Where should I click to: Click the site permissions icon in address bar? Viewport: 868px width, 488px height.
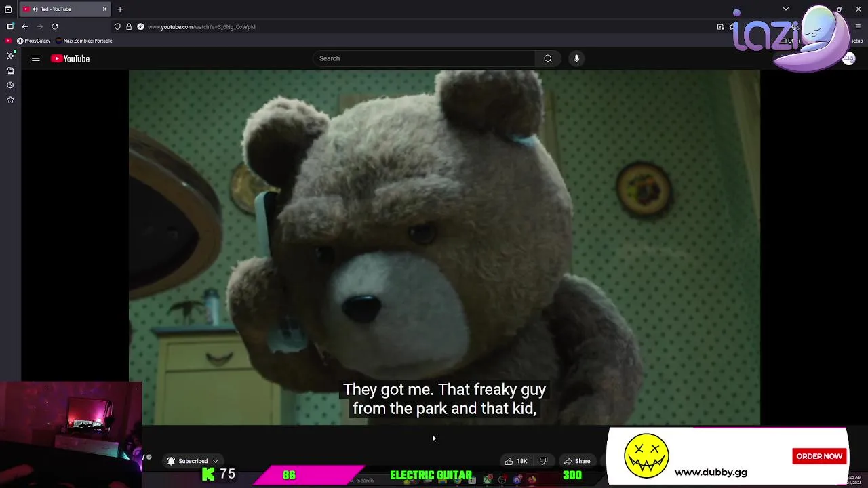[x=140, y=26]
